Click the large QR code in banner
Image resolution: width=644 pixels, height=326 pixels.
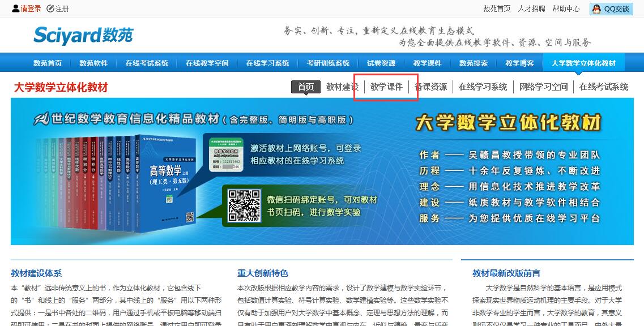click(244, 205)
